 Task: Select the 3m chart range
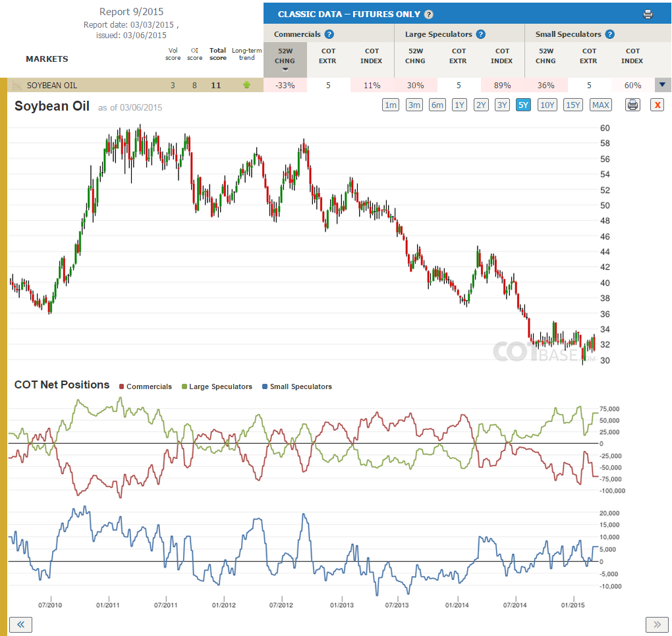coord(414,105)
